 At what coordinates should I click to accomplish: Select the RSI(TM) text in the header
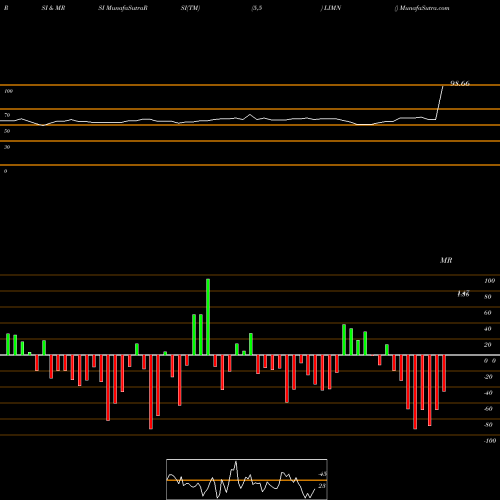[x=191, y=8]
